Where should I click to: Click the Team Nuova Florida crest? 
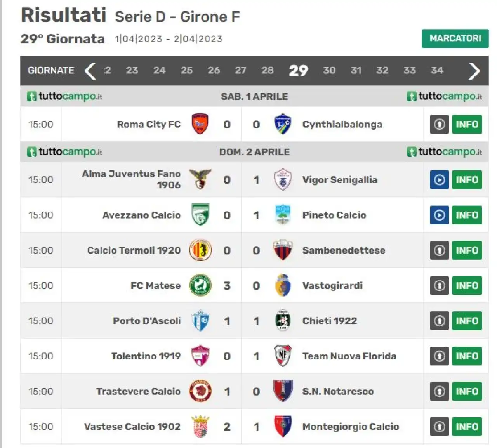pyautogui.click(x=283, y=356)
